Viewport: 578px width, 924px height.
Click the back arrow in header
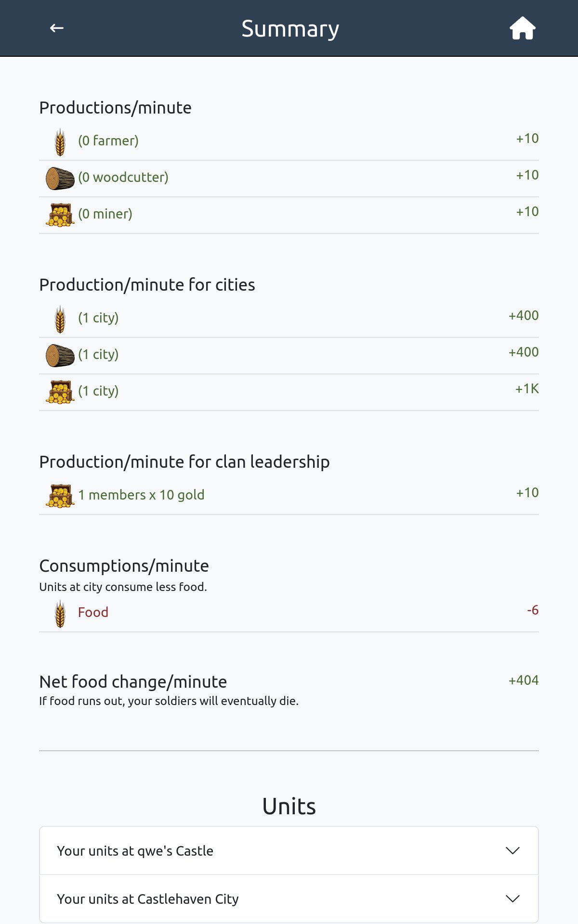click(x=57, y=28)
